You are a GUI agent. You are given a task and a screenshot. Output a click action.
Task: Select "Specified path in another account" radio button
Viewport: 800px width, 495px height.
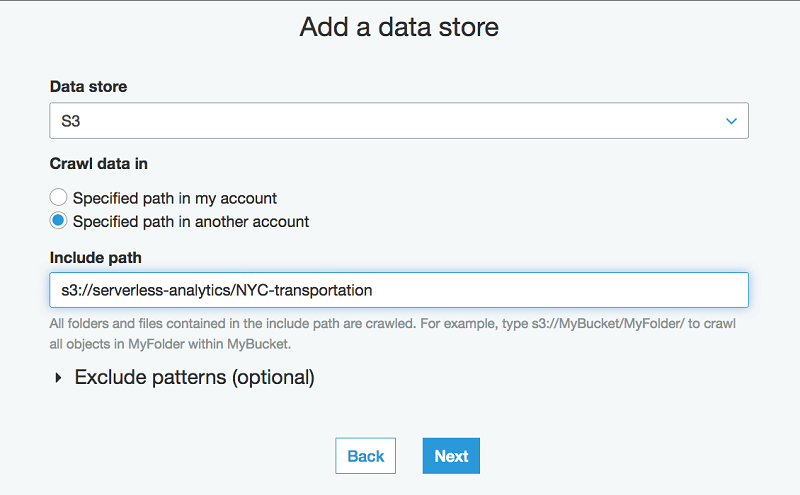[x=59, y=221]
